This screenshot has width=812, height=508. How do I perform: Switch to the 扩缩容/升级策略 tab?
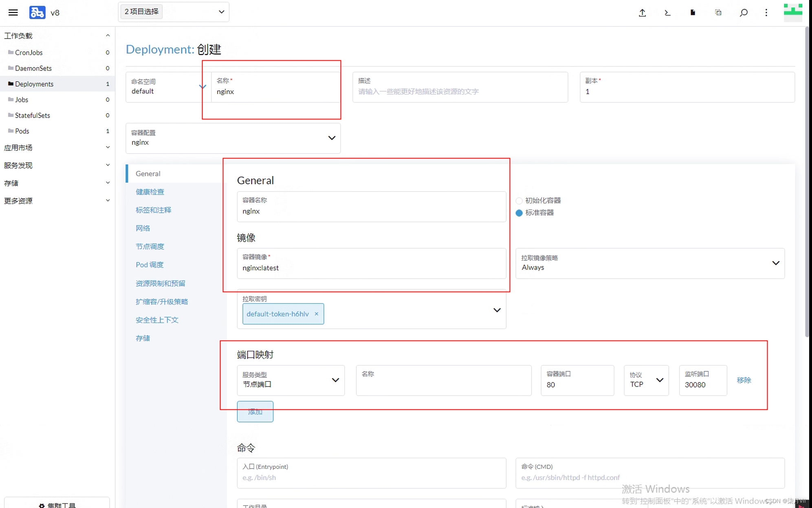coord(162,301)
